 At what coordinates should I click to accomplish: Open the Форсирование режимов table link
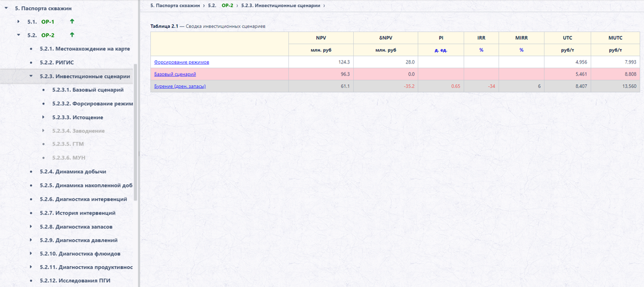(x=182, y=62)
